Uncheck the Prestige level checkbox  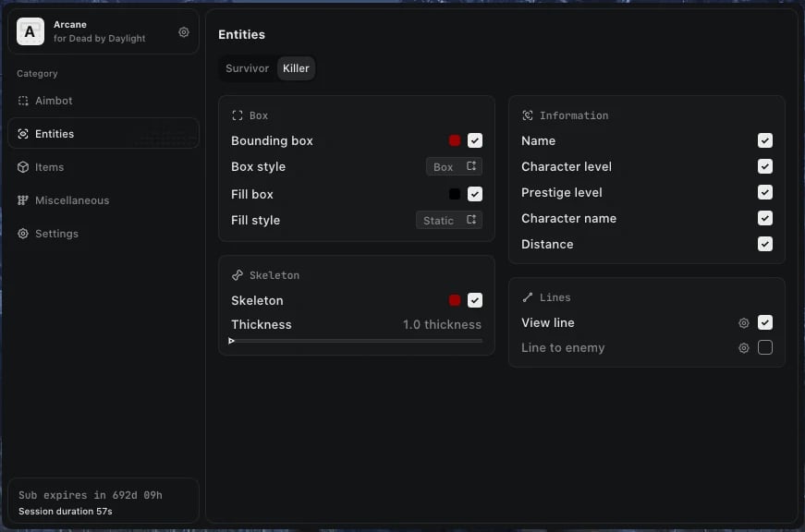(x=765, y=192)
